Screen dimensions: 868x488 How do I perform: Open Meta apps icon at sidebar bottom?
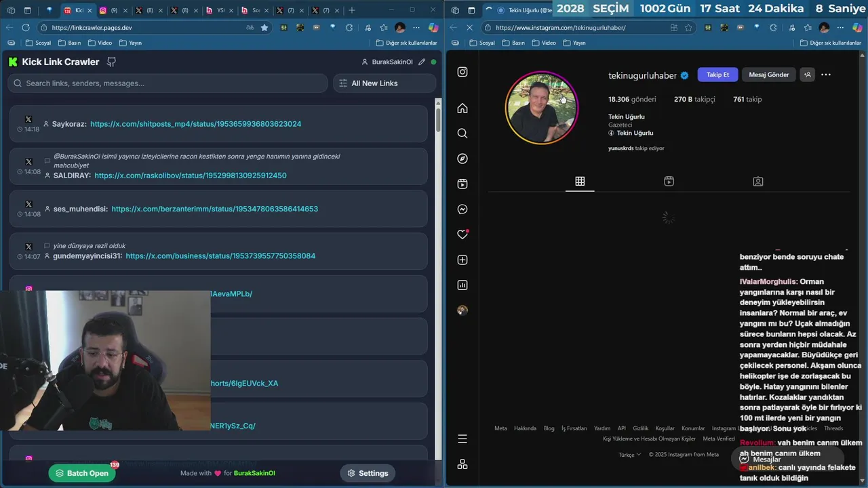click(x=462, y=464)
